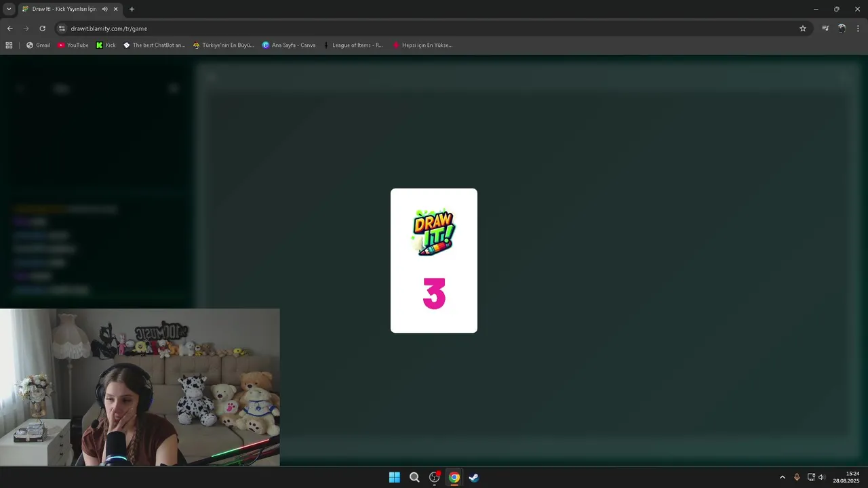This screenshot has height=488, width=868.
Task: Open the Gmail bookmark
Action: pyautogui.click(x=38, y=45)
